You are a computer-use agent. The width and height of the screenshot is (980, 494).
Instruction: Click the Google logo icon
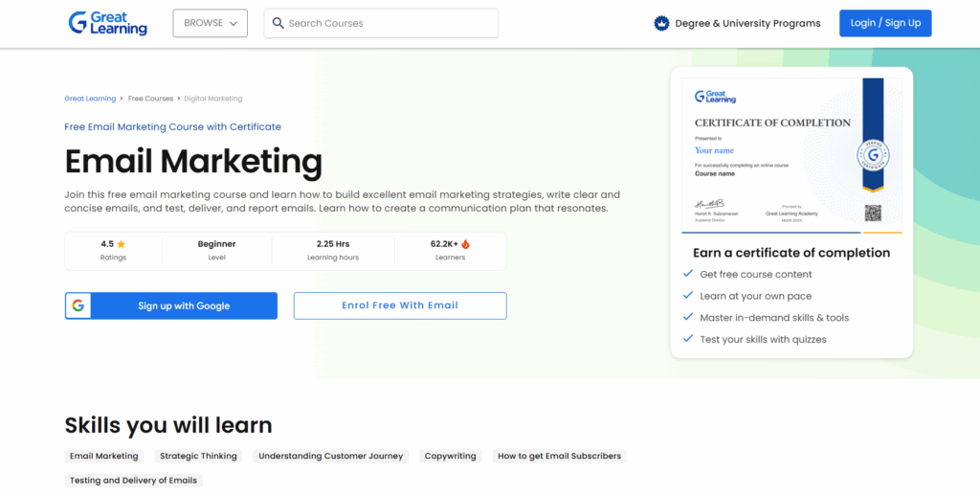(78, 305)
